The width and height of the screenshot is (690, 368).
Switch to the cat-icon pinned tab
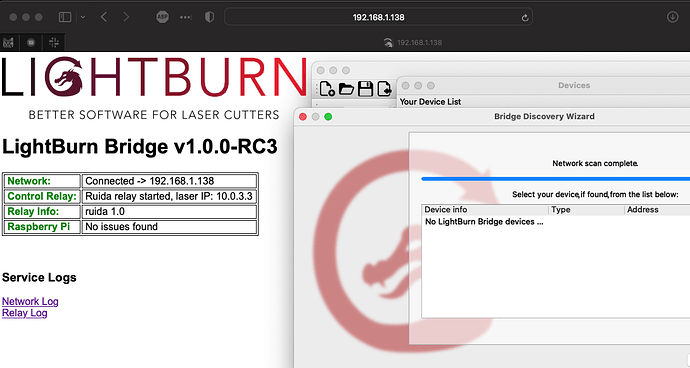click(8, 43)
